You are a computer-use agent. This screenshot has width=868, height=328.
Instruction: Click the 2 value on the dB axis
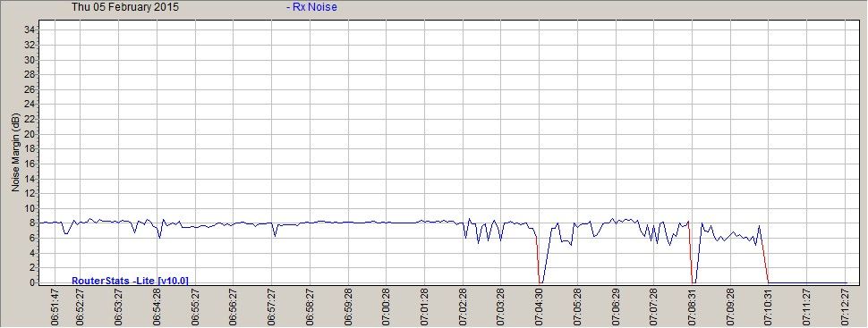[x=32, y=268]
